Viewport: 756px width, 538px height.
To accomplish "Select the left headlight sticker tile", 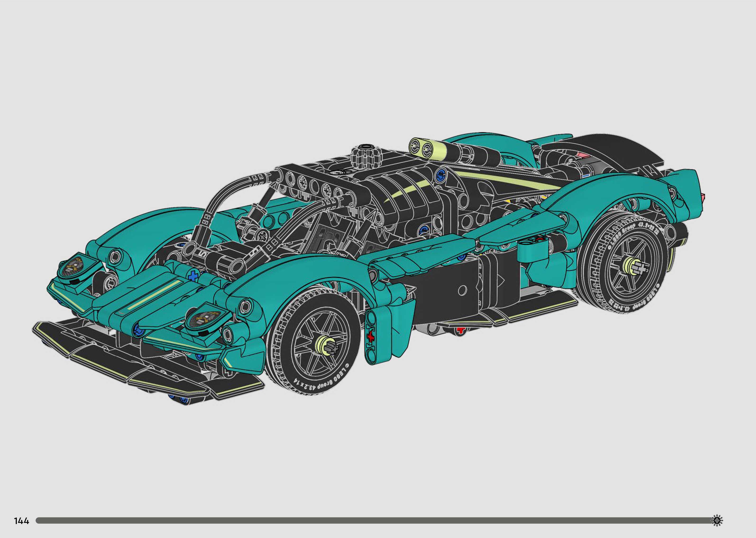I will tap(75, 266).
